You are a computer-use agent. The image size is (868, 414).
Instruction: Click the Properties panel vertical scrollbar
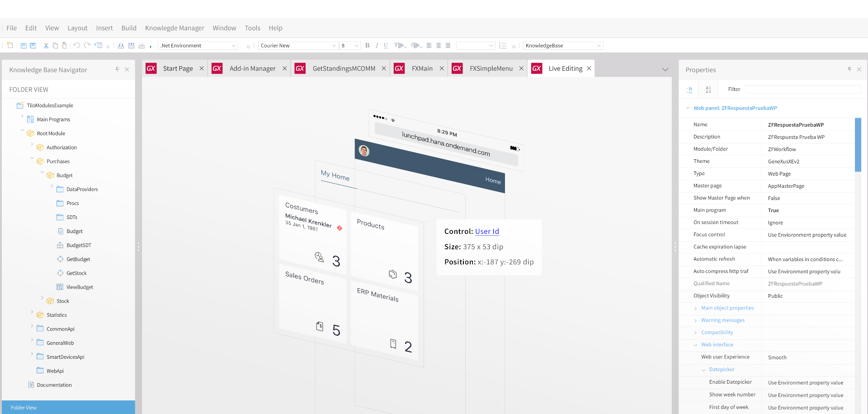pyautogui.click(x=858, y=145)
